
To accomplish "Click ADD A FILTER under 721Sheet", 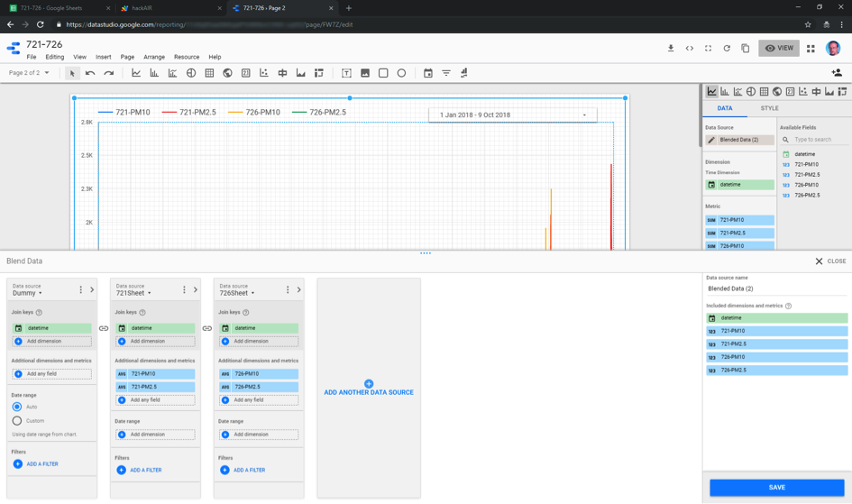I will click(139, 471).
